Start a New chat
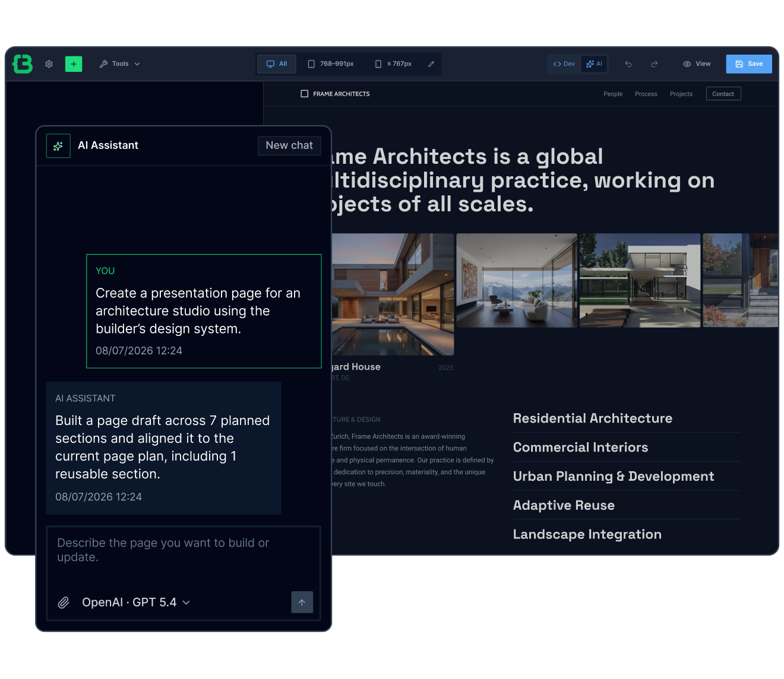The width and height of the screenshot is (784, 679). coord(289,145)
